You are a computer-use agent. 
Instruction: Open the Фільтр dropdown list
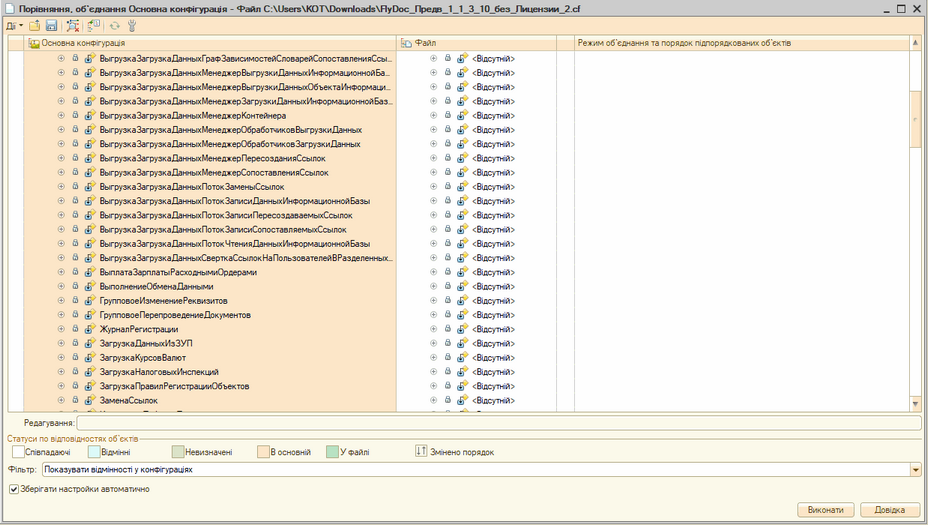pyautogui.click(x=915, y=469)
